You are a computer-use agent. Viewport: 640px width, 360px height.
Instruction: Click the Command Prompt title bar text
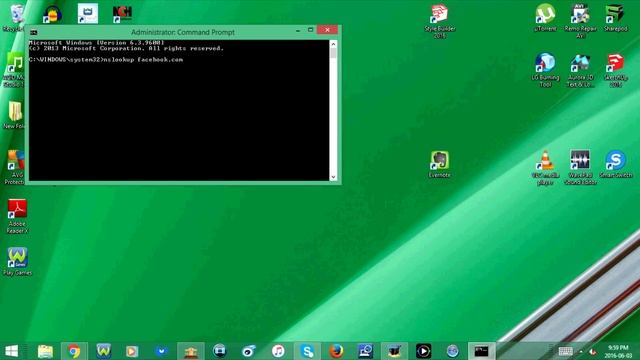coord(183,32)
